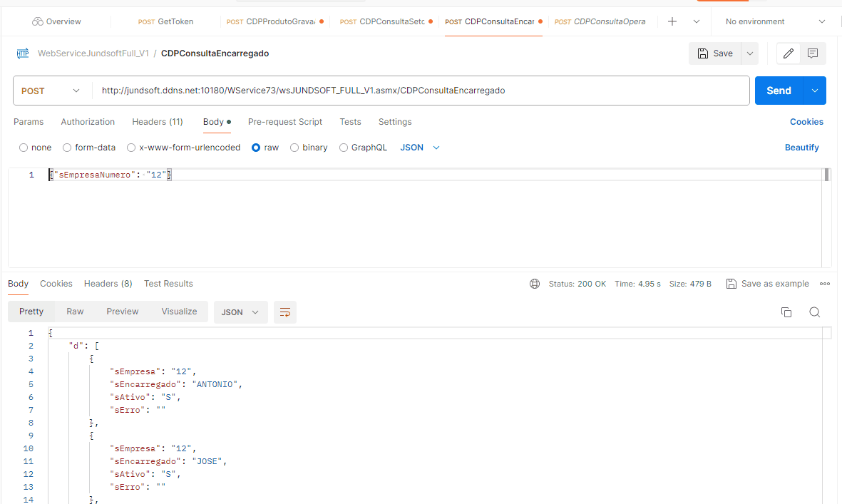Click the request body editor scrollbar
842x504 pixels.
tap(827, 175)
